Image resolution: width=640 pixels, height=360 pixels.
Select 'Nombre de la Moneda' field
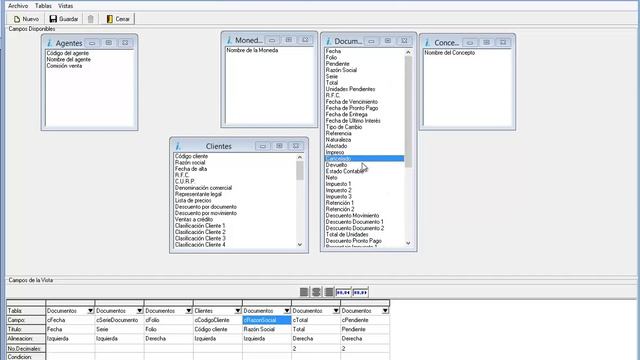point(252,50)
